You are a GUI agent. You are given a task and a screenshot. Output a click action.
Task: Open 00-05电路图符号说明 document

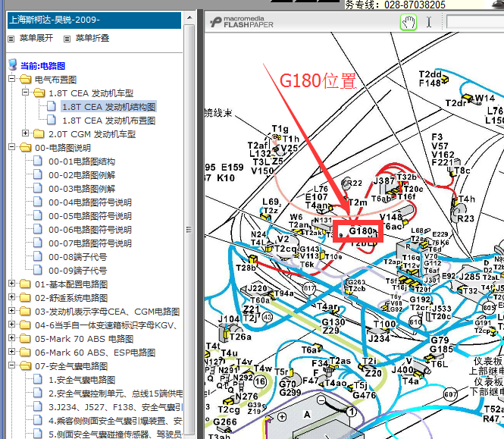coord(90,216)
